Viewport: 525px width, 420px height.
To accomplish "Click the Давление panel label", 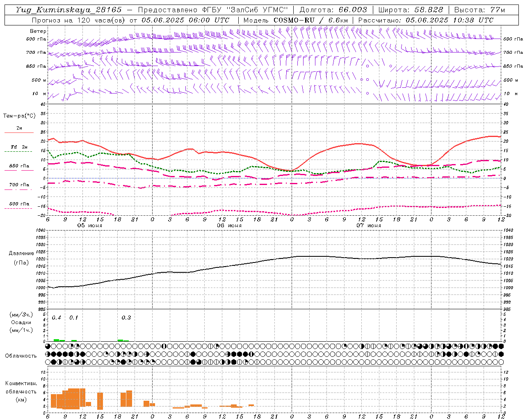I will (x=21, y=253).
